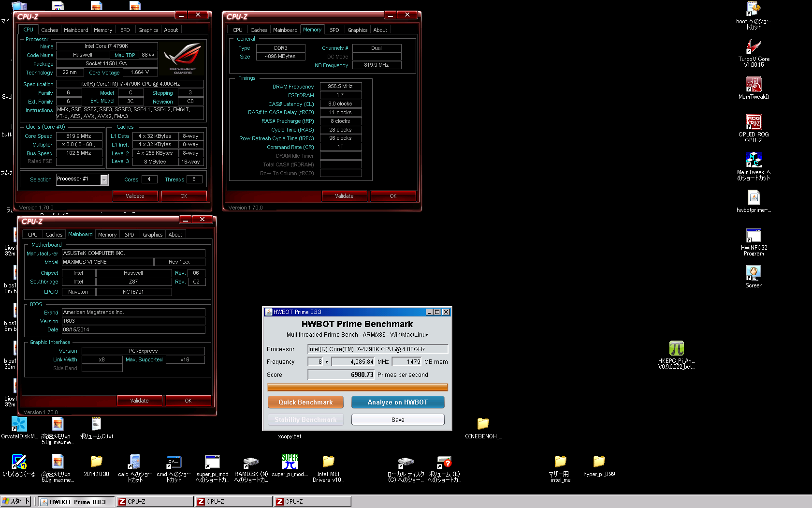Open the Volume (E) shortcut icon
Image resolution: width=812 pixels, height=508 pixels.
coord(444,462)
